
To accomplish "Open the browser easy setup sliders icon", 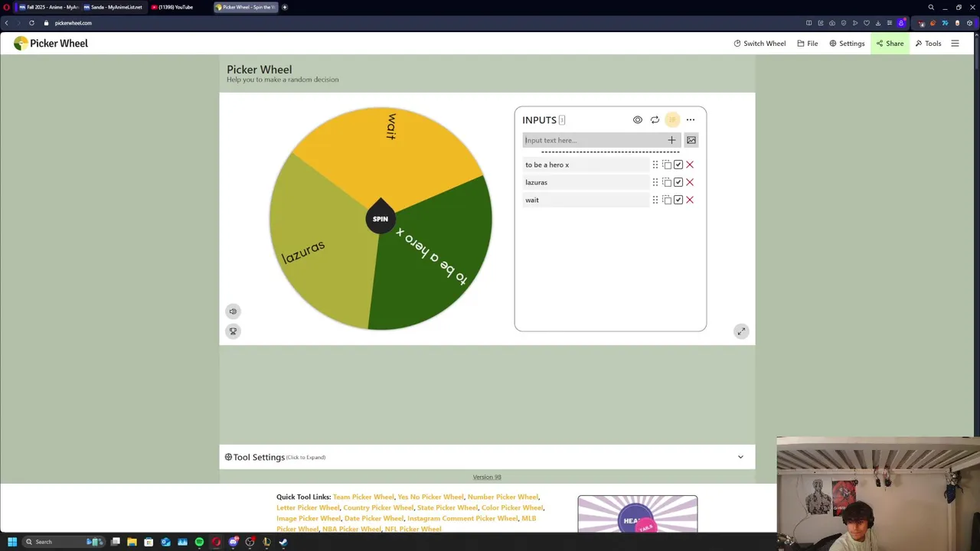I will click(x=890, y=23).
